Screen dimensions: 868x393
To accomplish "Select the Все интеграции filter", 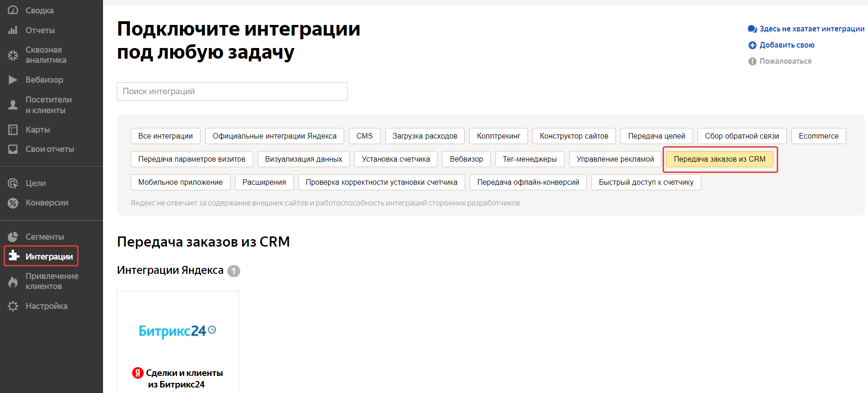I will (165, 136).
